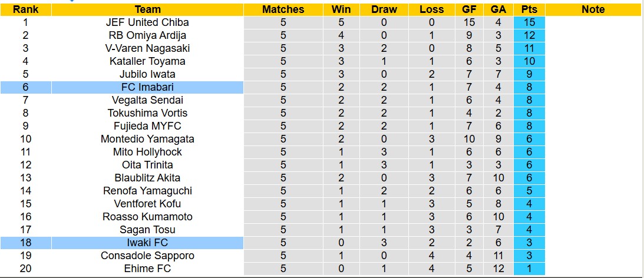The height and width of the screenshot is (278, 644).
Task: Click the highlighted Iwaki FC team
Action: click(x=147, y=243)
